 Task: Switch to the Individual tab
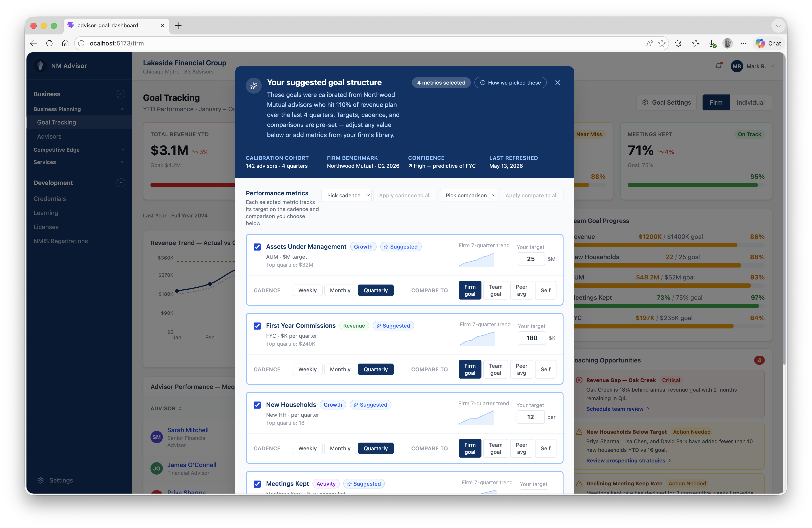coord(750,102)
